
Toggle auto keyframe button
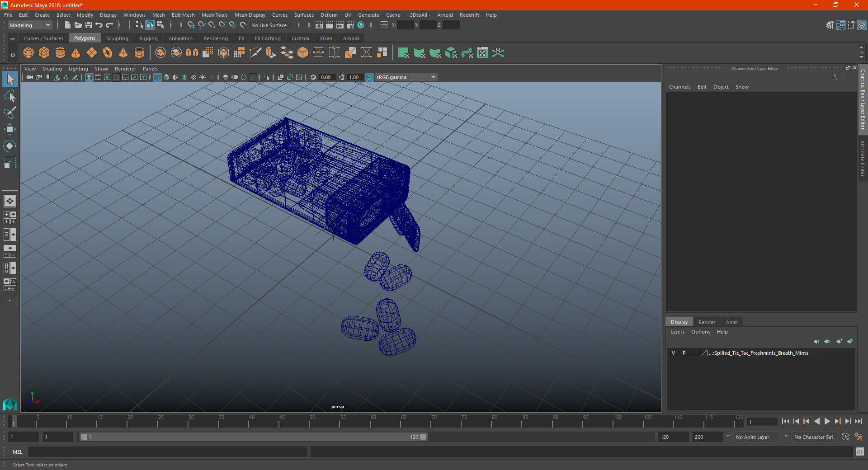coord(845,437)
